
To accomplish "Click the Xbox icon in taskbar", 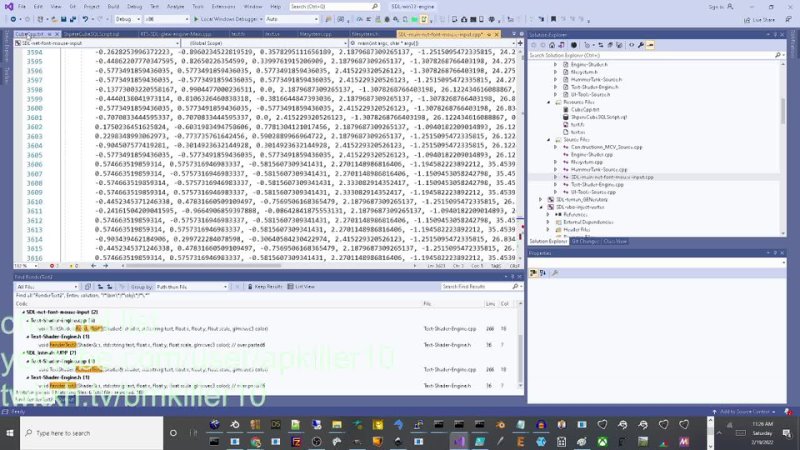I will pyautogui.click(x=602, y=442).
